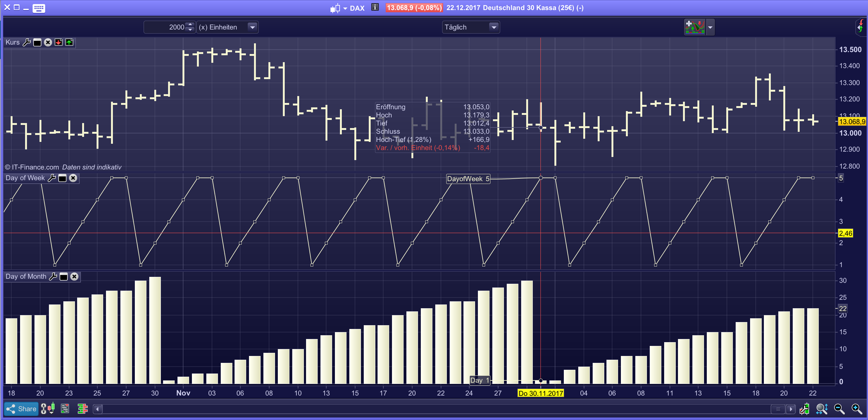Click the zoom out magnifier icon

coord(839,409)
